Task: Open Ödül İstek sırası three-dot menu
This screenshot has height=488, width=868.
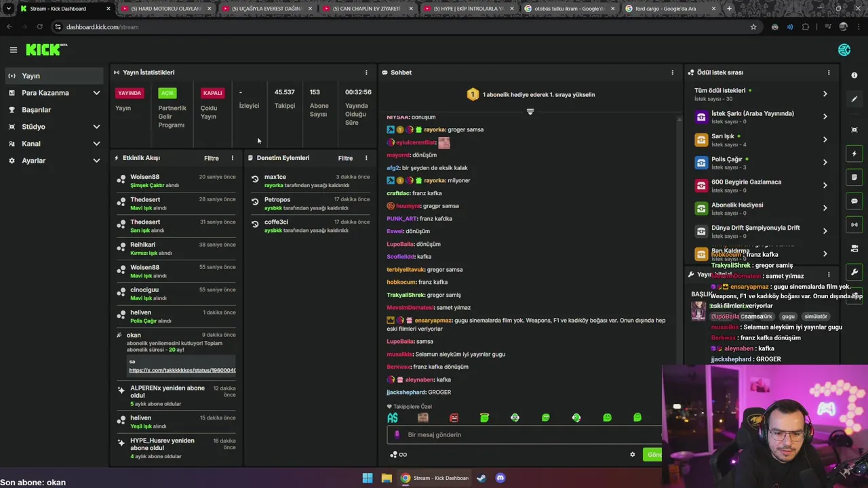Action: pos(829,73)
